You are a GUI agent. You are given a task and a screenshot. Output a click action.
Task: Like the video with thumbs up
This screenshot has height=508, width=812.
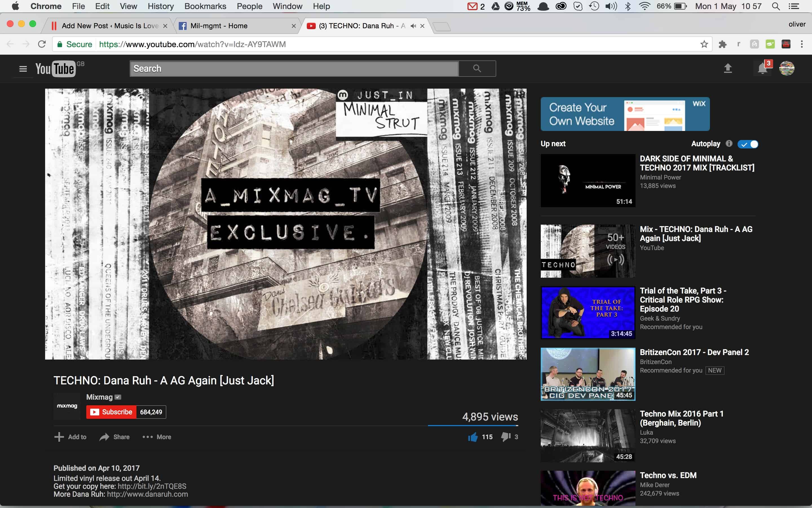473,437
